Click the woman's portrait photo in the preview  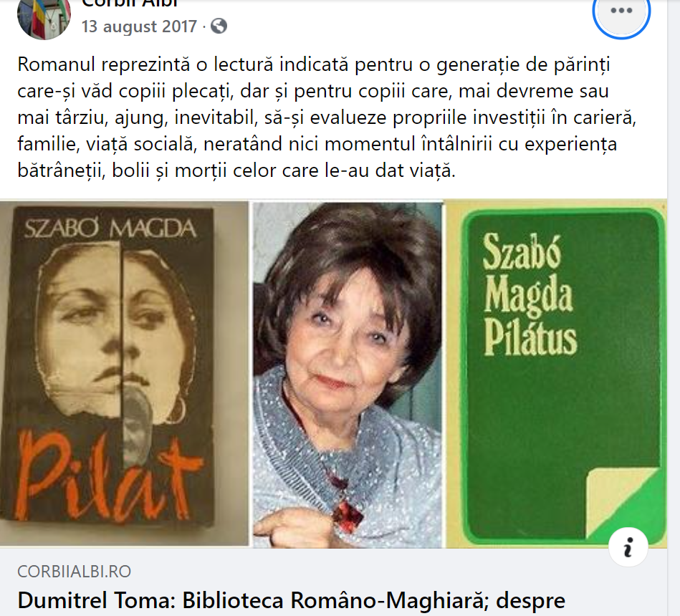[x=348, y=375]
